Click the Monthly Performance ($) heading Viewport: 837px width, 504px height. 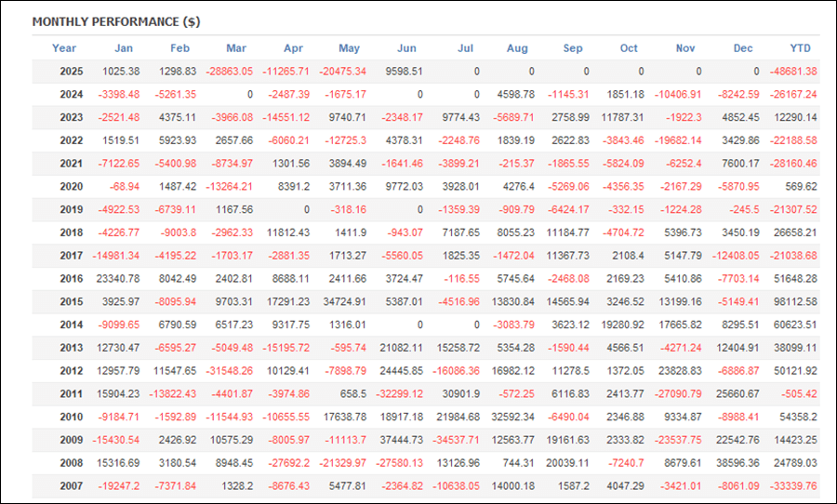point(116,22)
